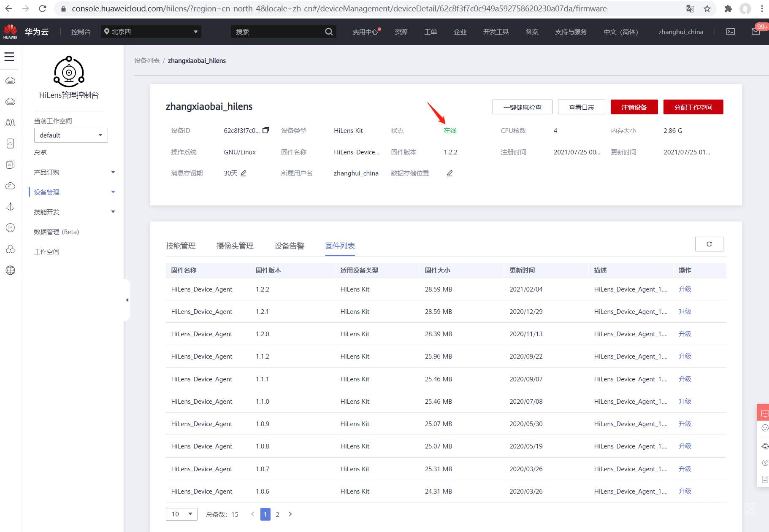Go to page 2 of firmware list
This screenshot has height=532, width=769.
277,514
